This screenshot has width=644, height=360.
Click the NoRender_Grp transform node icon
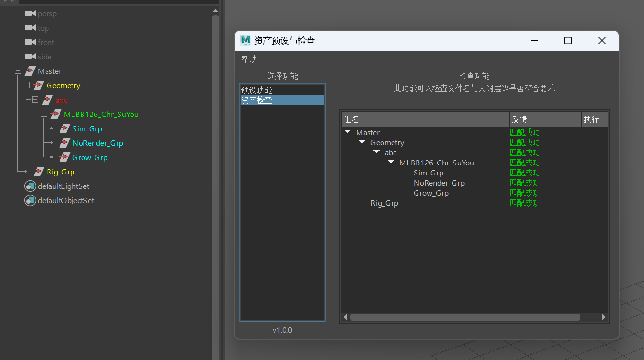coord(65,143)
